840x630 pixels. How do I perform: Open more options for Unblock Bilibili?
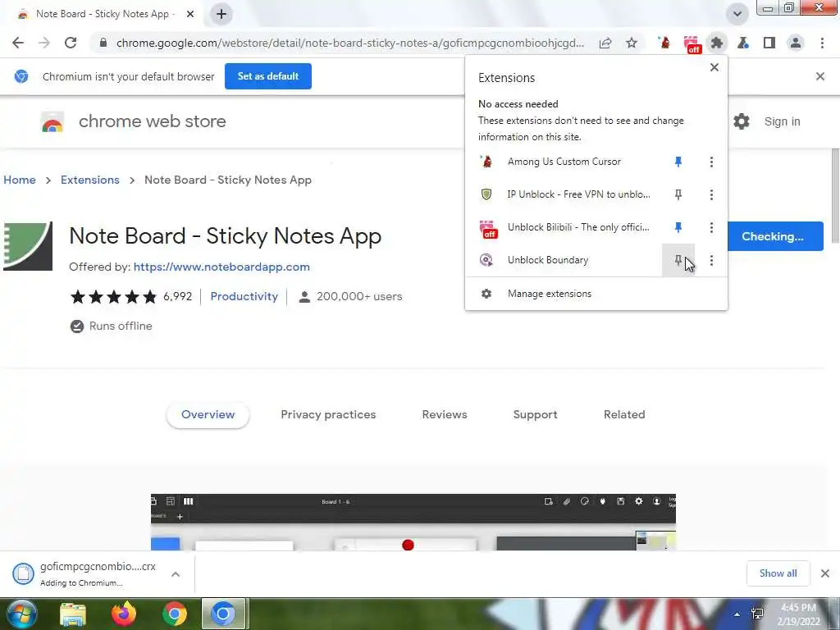click(711, 227)
